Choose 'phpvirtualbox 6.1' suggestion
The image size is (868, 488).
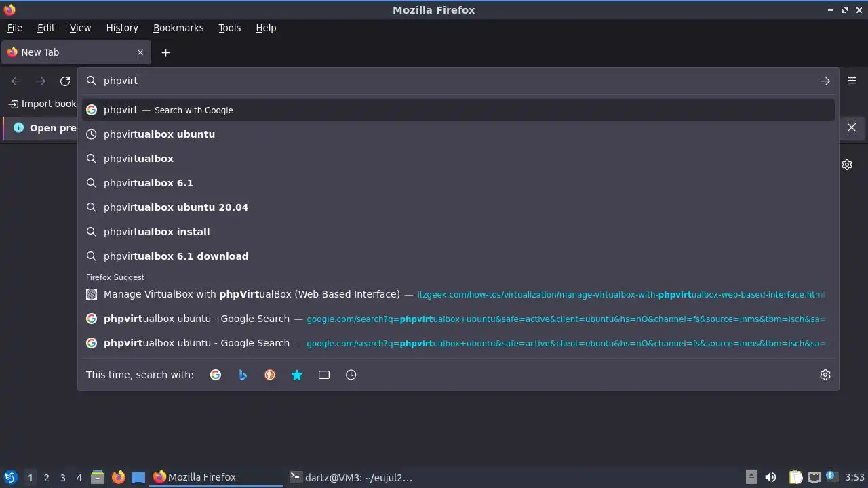click(x=458, y=183)
